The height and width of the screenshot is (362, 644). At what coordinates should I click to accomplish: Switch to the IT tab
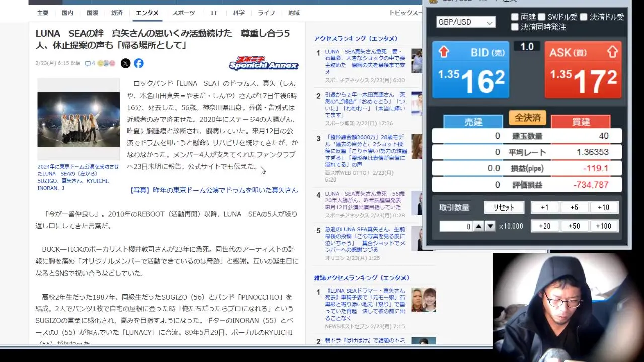214,13
